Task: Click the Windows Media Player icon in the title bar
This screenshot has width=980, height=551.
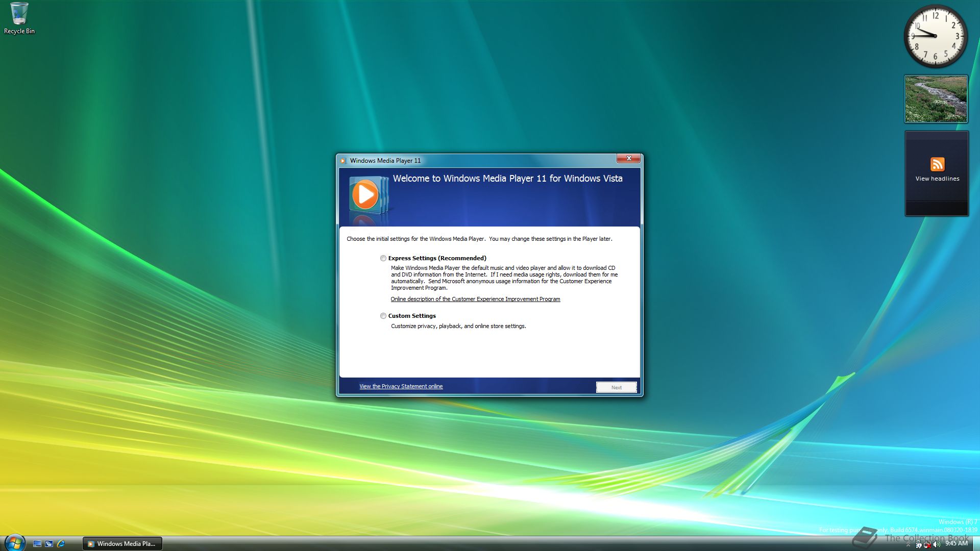Action: pos(343,161)
